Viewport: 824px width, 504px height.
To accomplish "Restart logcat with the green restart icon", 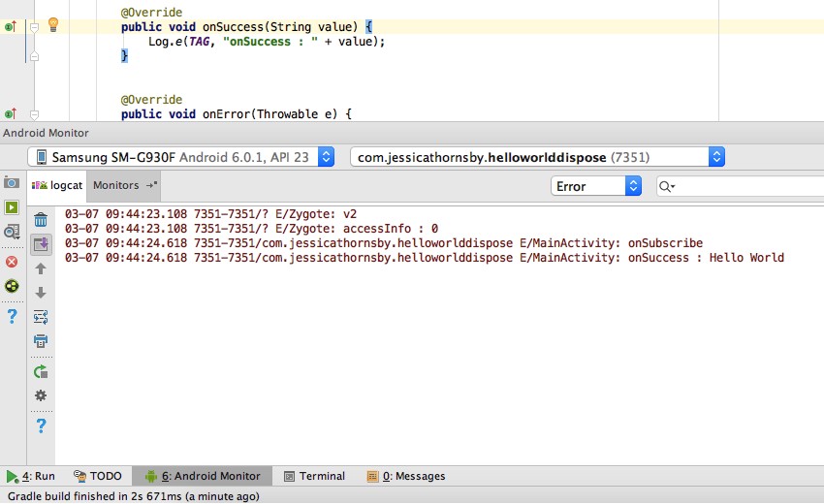I will (x=41, y=372).
